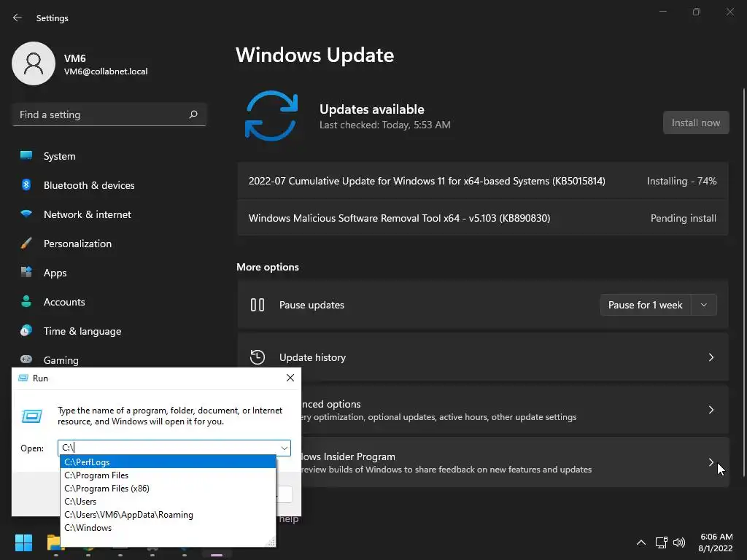Expand the pause duration dropdown arrow
The image size is (747, 560).
[704, 305]
